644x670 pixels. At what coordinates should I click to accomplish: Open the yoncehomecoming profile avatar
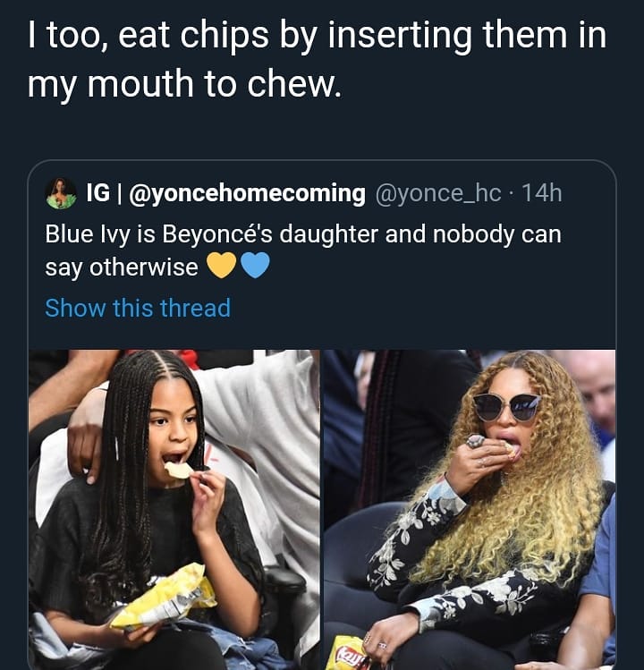click(x=61, y=193)
